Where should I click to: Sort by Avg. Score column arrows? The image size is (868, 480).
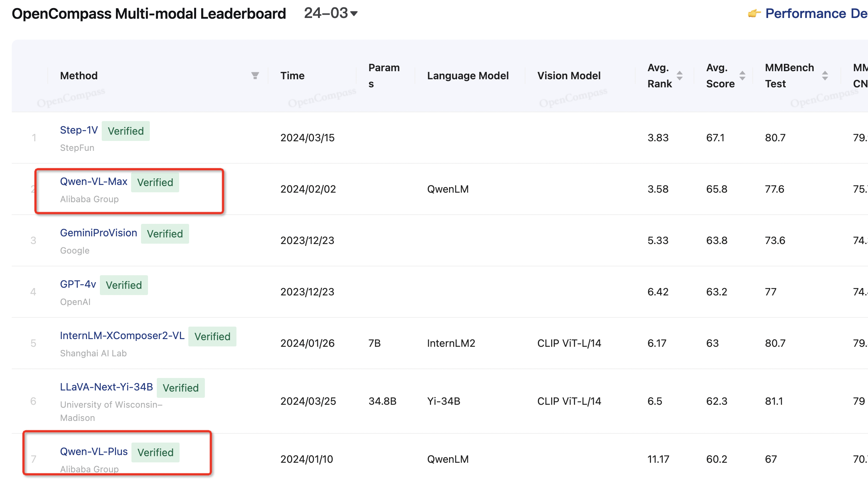(x=742, y=76)
